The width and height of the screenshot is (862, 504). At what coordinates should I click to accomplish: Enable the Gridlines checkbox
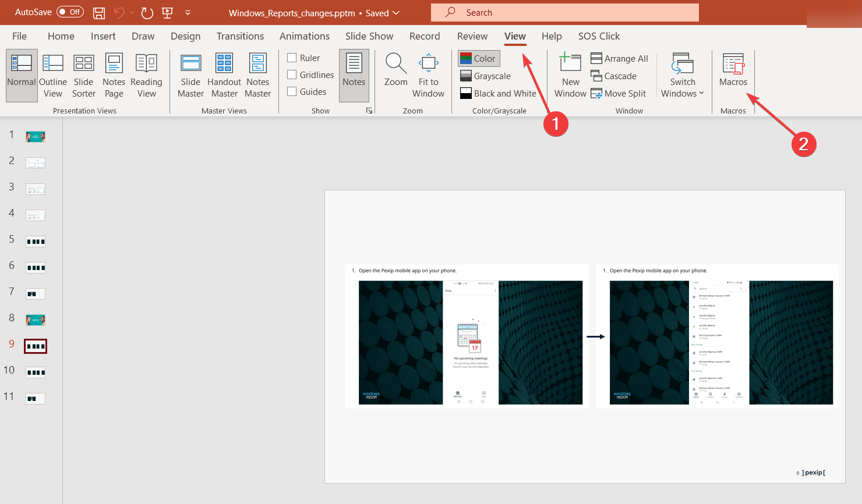(292, 74)
